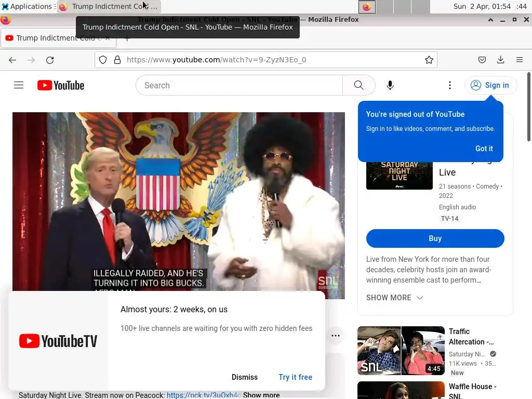Focus the URL address bar
This screenshot has height=399, width=532.
point(265,60)
